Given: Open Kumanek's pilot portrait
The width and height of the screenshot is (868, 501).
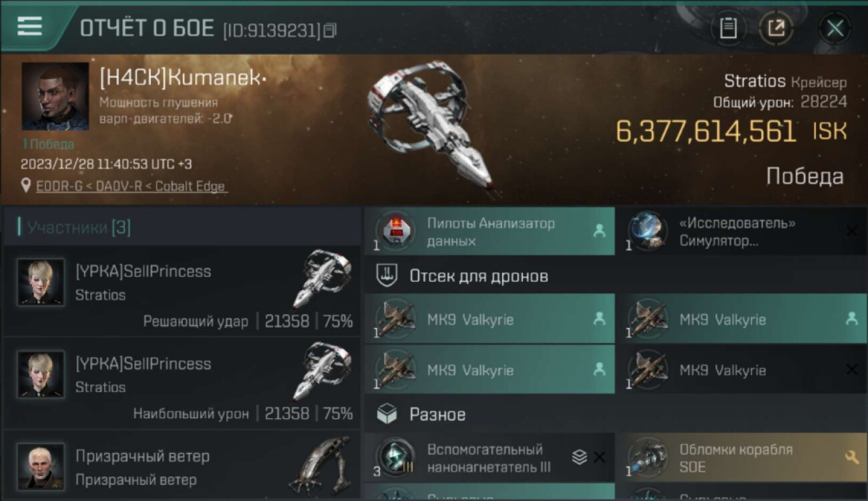Looking at the screenshot, I should click(x=55, y=96).
